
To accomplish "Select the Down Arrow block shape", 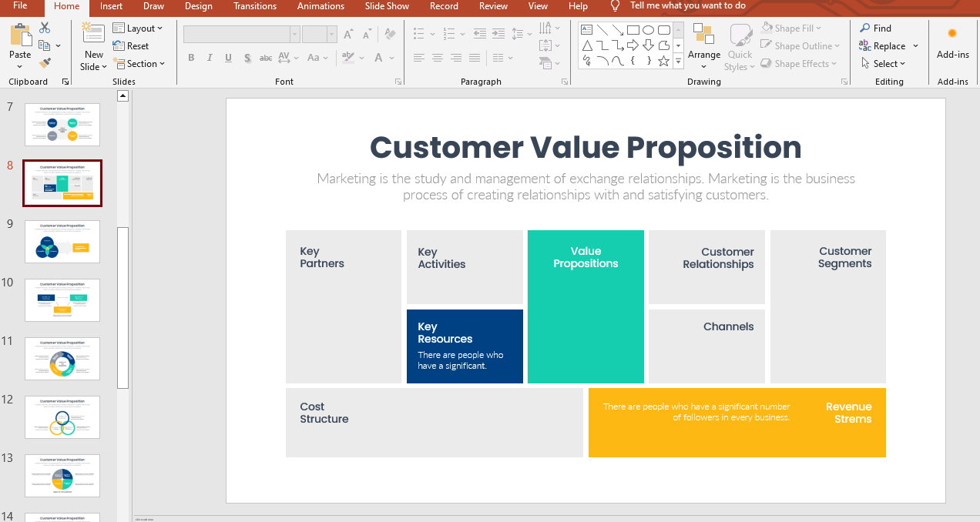I will pos(649,45).
